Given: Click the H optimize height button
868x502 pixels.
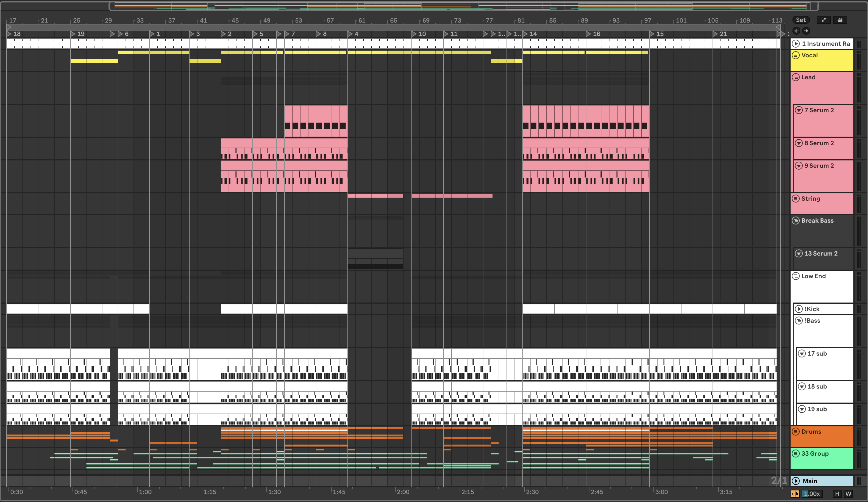Looking at the screenshot, I should pos(837,494).
